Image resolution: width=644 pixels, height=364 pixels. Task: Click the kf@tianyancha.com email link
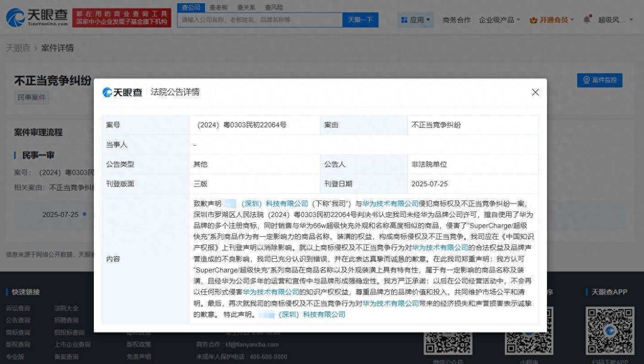[x=252, y=344]
